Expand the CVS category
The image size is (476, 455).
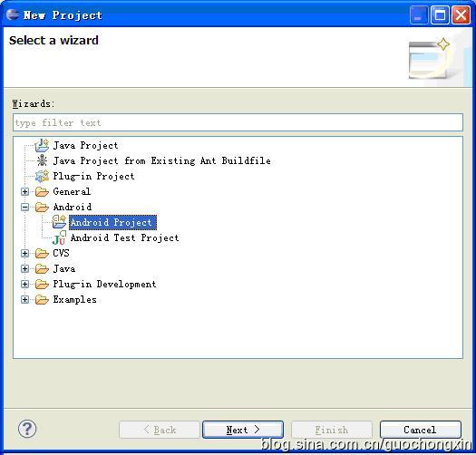coord(24,253)
